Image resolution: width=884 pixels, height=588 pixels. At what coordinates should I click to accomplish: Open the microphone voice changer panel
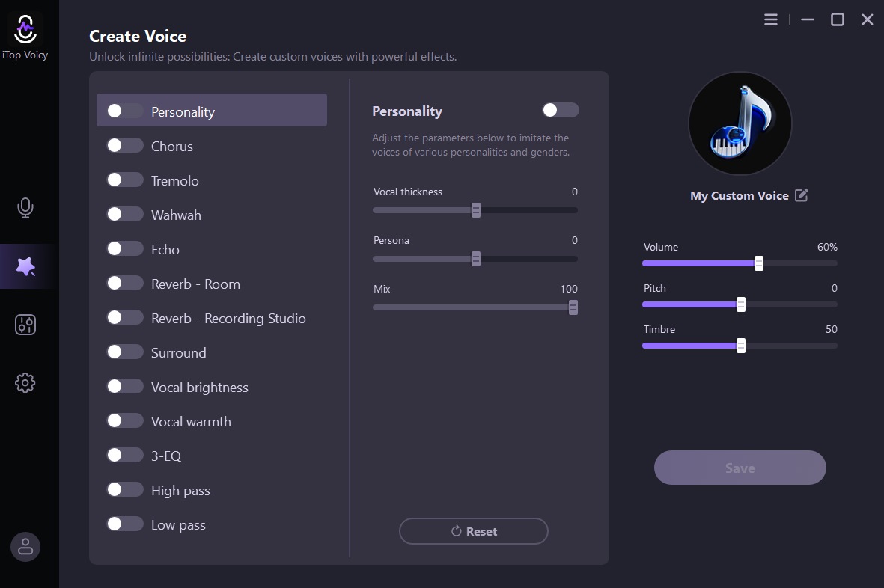[25, 208]
